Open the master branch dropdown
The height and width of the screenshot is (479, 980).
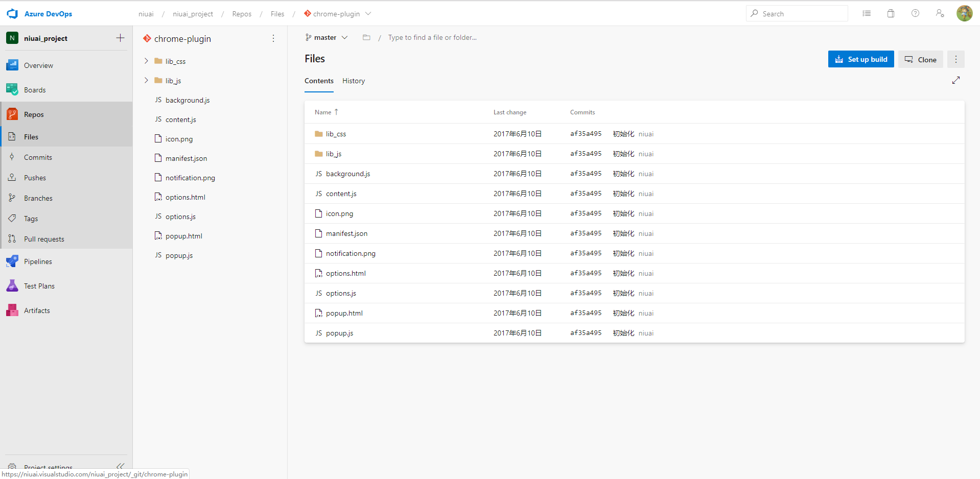click(x=326, y=37)
